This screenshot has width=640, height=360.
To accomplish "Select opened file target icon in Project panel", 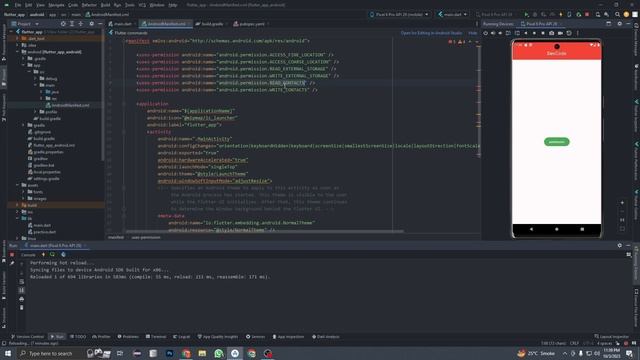I will [63, 24].
